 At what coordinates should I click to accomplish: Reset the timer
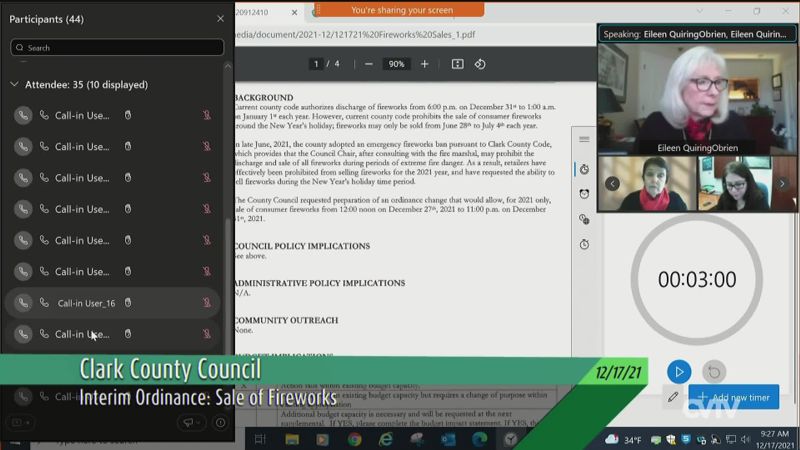713,372
